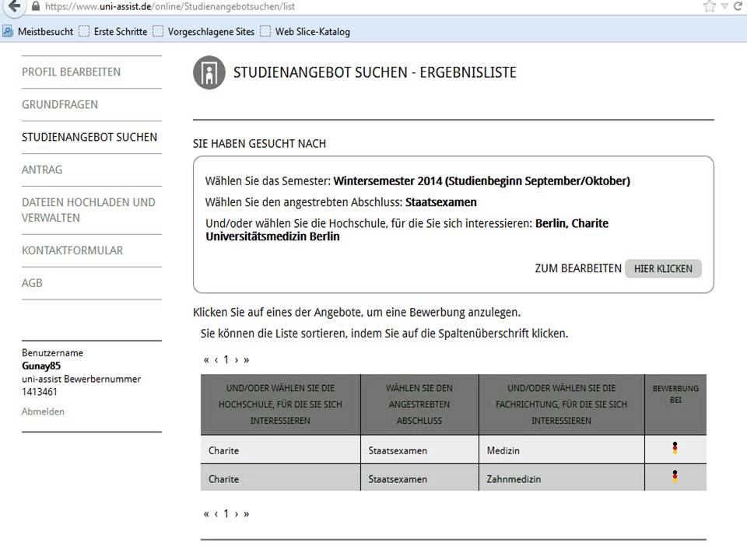Reload the page using refresh icon

click(x=739, y=6)
